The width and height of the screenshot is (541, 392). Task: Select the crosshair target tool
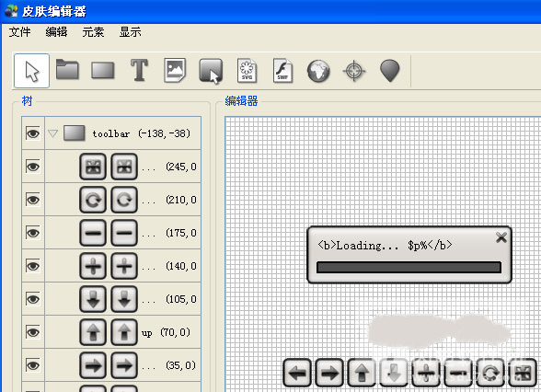tap(354, 71)
